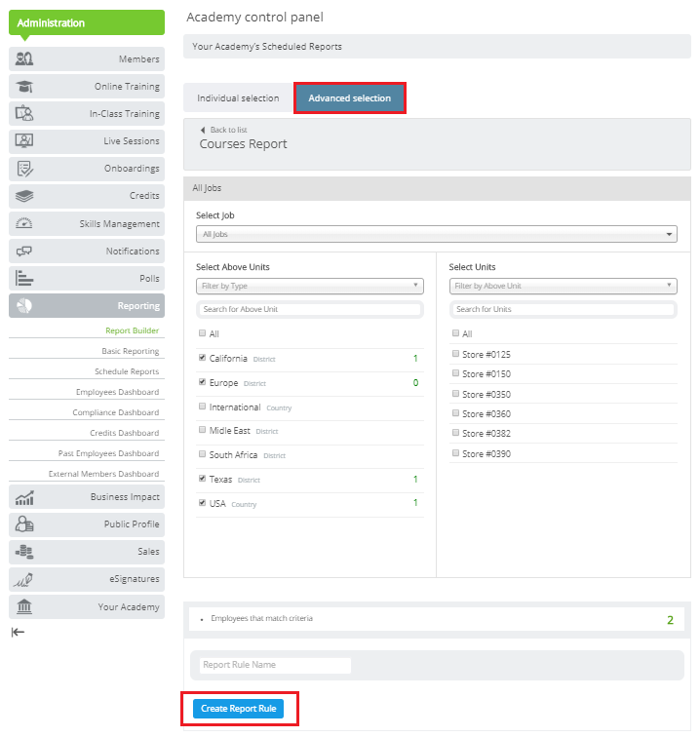
Task: Click the Business Impact chart icon
Action: (25, 497)
